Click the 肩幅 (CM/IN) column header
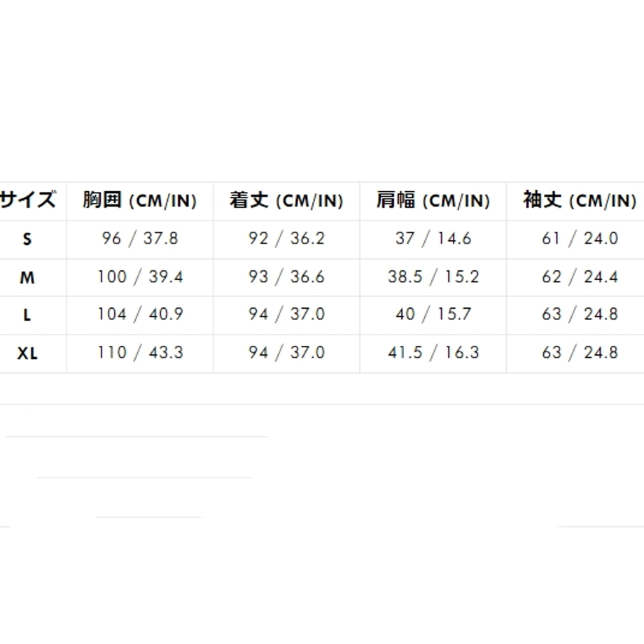Image resolution: width=644 pixels, height=644 pixels. (x=433, y=201)
